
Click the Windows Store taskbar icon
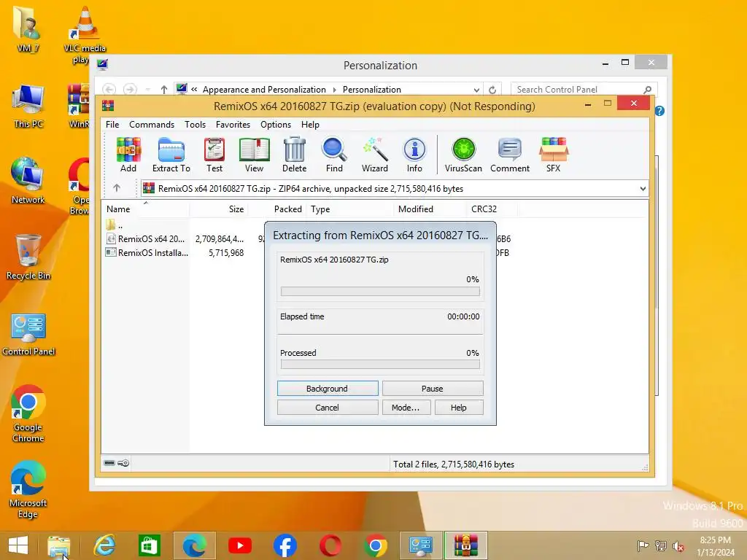pyautogui.click(x=149, y=545)
